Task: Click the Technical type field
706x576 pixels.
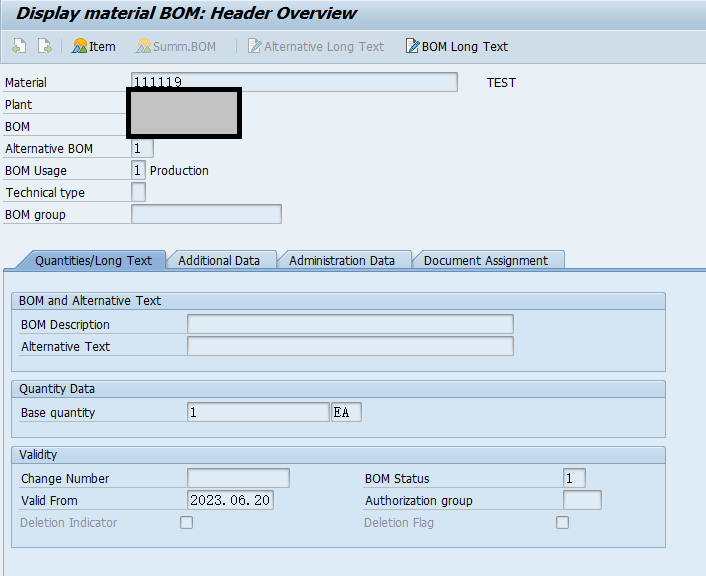Action: 138,192
